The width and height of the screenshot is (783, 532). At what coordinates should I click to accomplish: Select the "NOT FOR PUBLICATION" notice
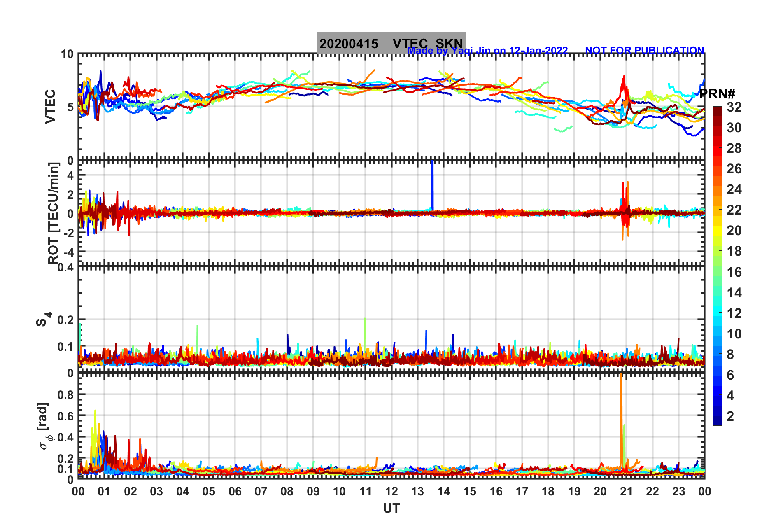(645, 50)
